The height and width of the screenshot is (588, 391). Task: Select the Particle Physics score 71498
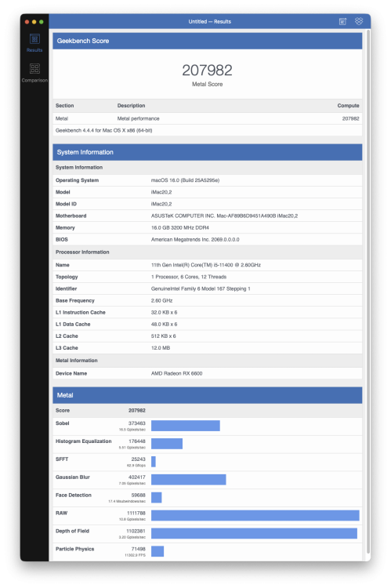coord(139,549)
